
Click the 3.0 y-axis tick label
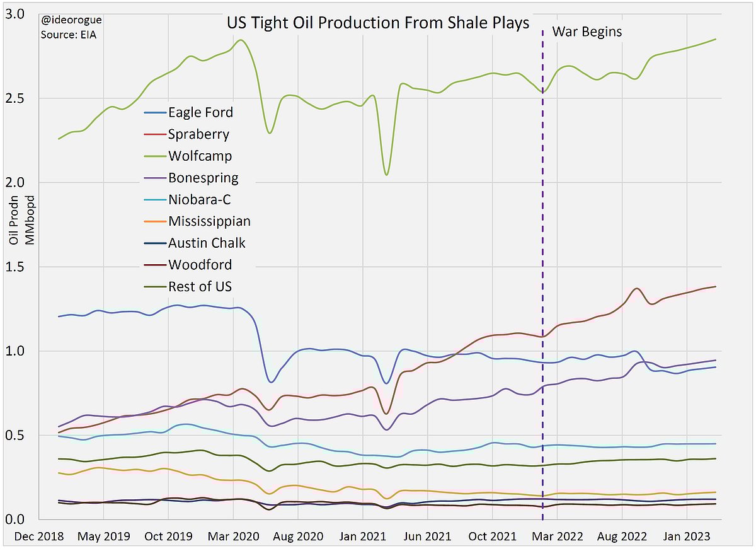pyautogui.click(x=20, y=14)
